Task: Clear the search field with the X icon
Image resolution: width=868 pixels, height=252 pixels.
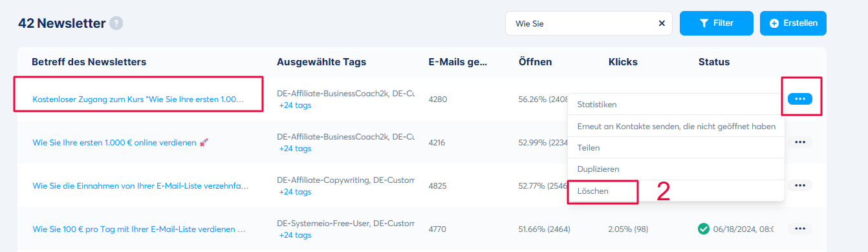Action: [662, 23]
